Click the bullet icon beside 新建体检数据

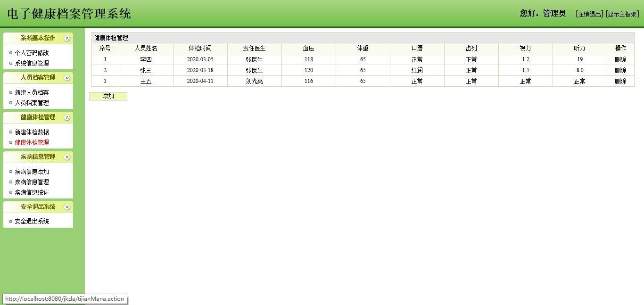pos(11,132)
